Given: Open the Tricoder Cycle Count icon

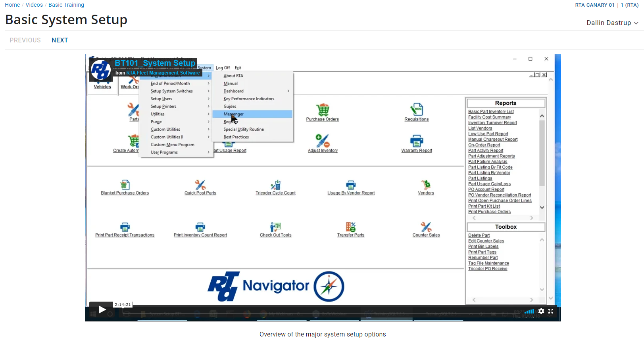Looking at the screenshot, I should coord(275,185).
